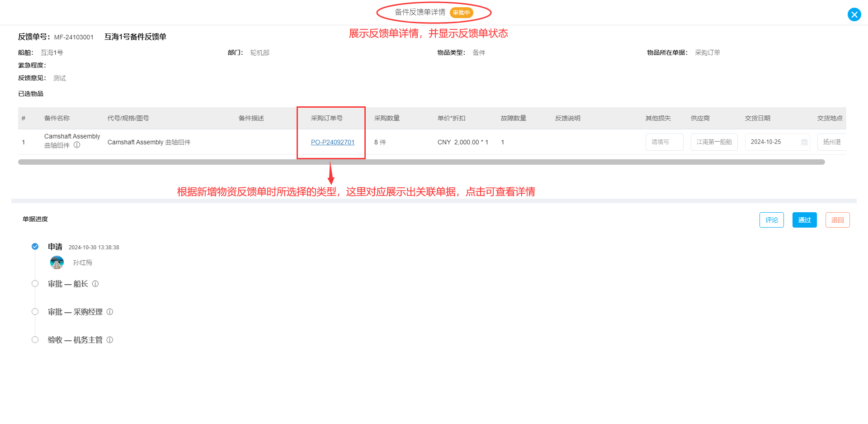Click applicant avatar of 孙红梅
The image size is (868, 424).
[x=57, y=262]
